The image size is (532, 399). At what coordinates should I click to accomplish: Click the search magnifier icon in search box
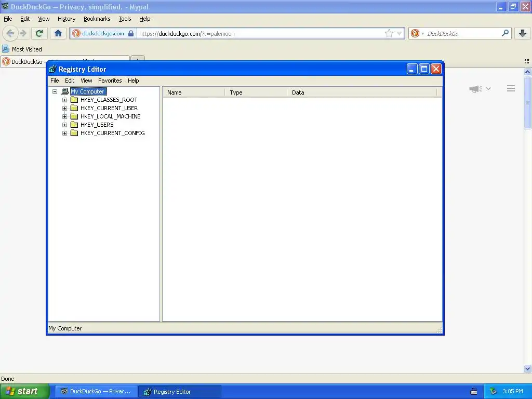pos(505,33)
